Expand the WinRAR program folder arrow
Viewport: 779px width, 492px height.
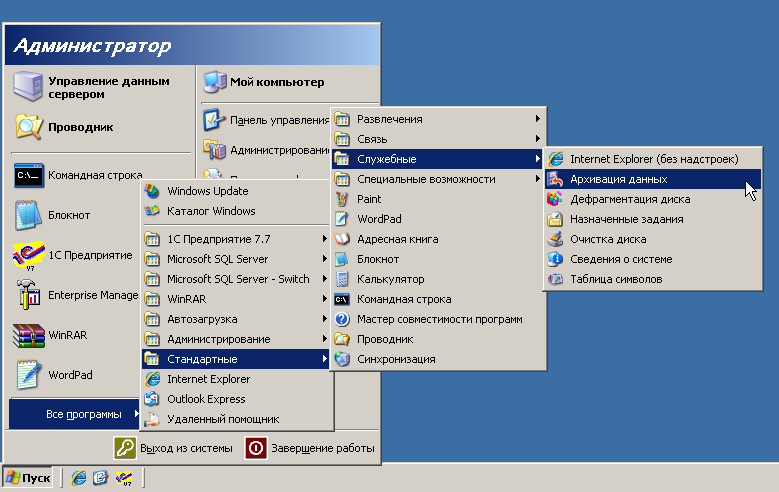[324, 299]
